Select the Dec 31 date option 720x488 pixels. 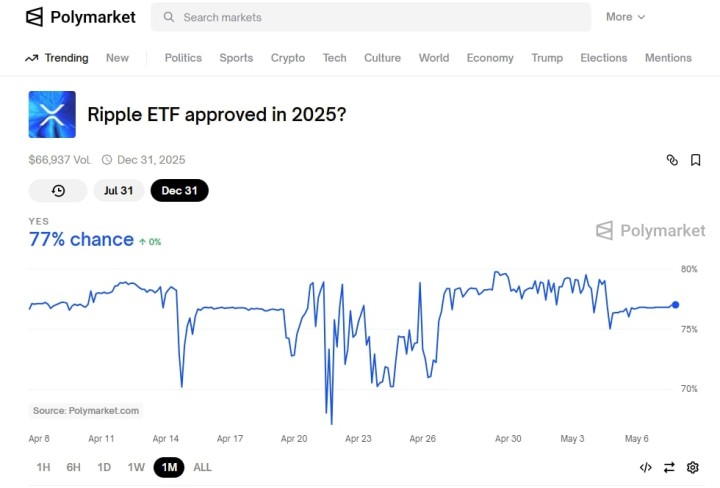(x=179, y=190)
